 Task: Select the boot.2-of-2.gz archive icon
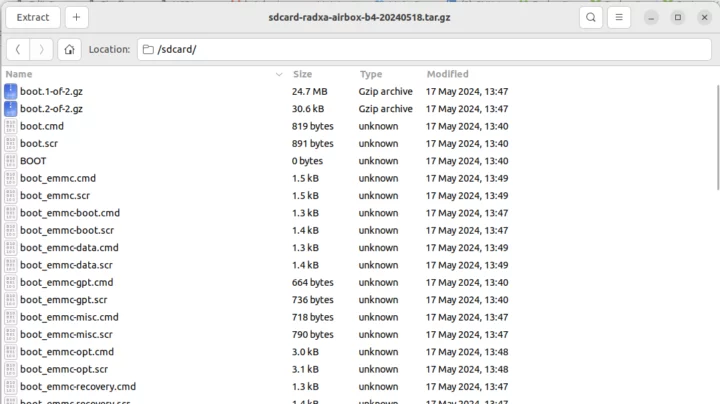pyautogui.click(x=11, y=108)
